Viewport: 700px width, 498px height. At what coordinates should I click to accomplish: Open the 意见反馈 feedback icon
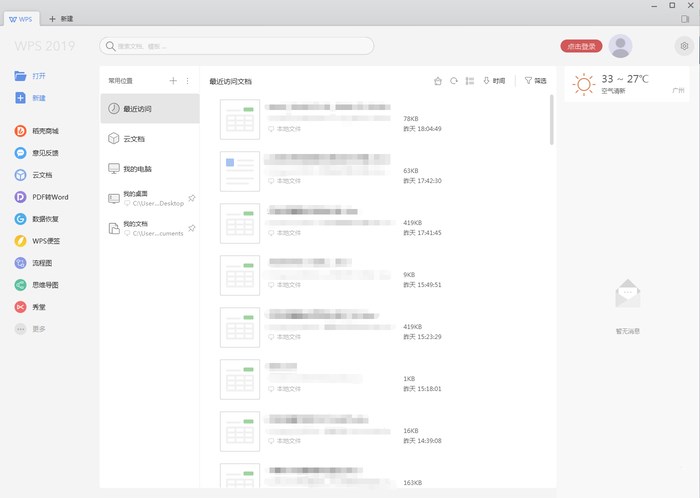point(20,153)
